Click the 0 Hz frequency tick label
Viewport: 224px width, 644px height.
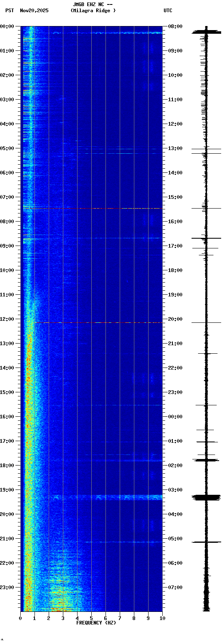click(20, 618)
